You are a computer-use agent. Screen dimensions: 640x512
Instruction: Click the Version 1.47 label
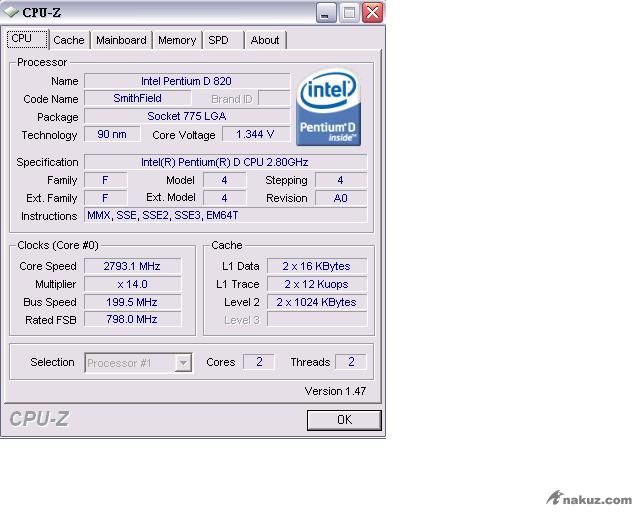[335, 391]
